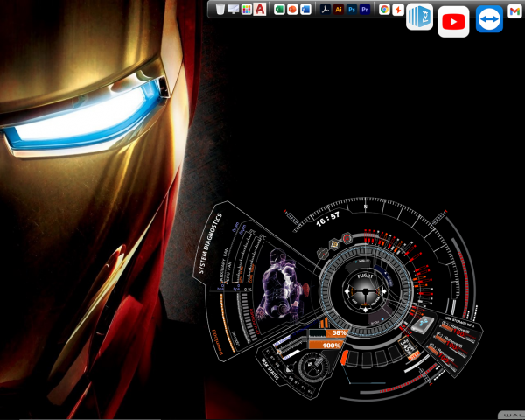Click the 16:57 clock readout
The height and width of the screenshot is (420, 525).
click(x=328, y=219)
